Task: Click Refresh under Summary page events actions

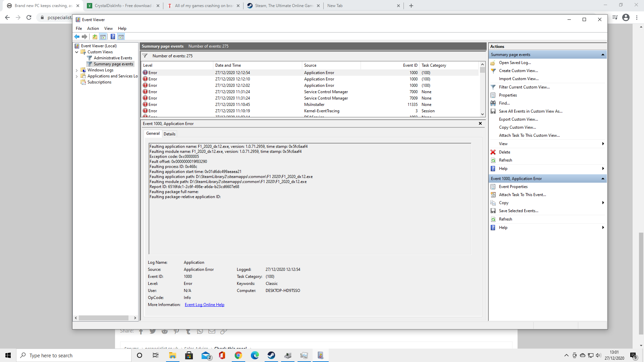Action: 505,160
